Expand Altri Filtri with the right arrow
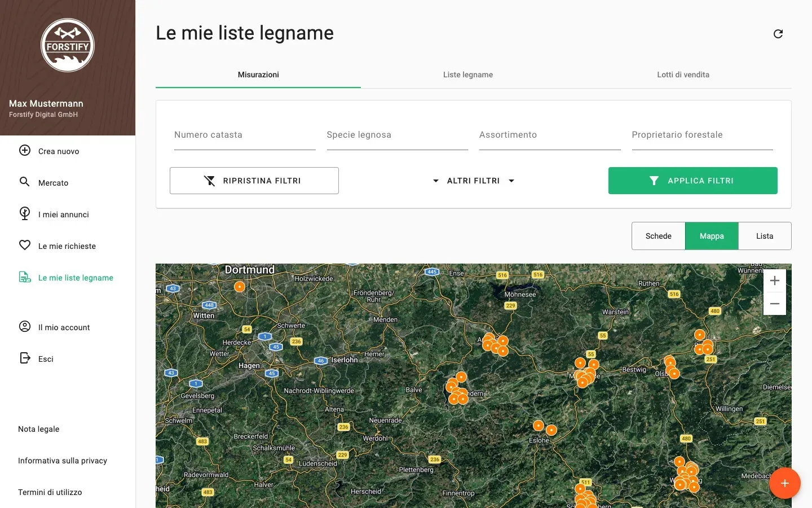Viewport: 812px width, 508px height. point(511,181)
